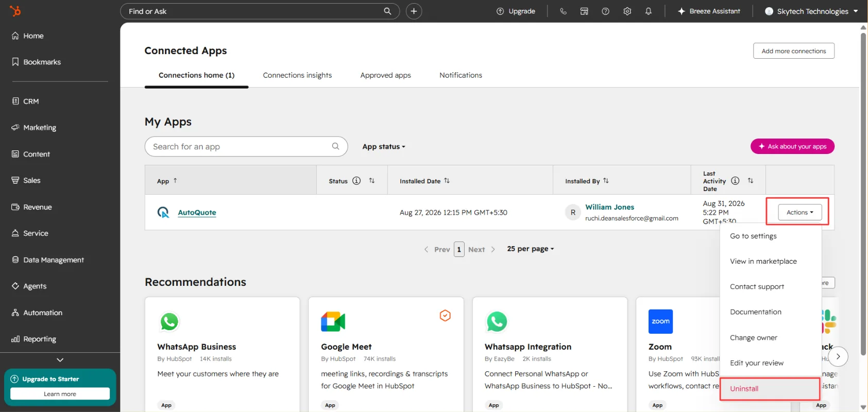868x412 pixels.
Task: Open the Service sidebar section
Action: tap(30, 233)
